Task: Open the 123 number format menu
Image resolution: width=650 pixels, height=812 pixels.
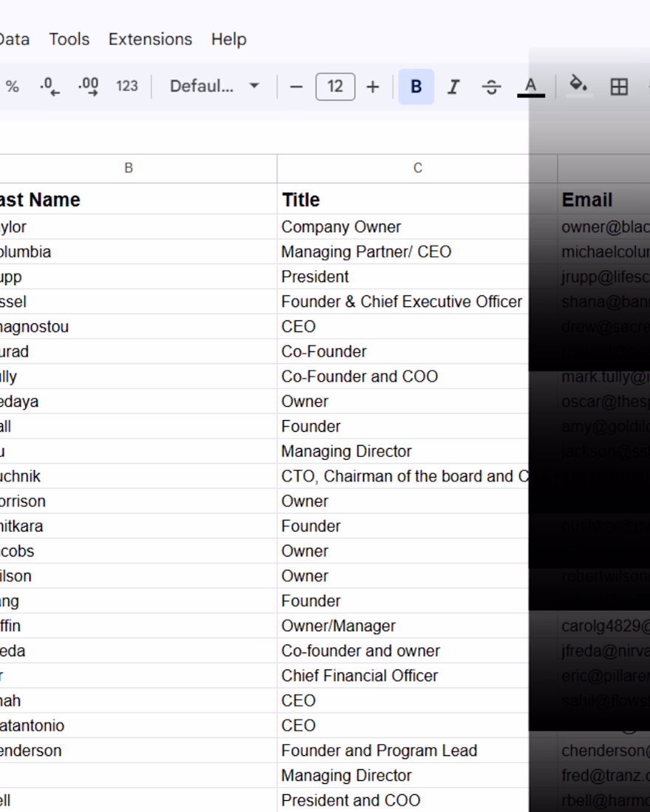Action: (127, 86)
